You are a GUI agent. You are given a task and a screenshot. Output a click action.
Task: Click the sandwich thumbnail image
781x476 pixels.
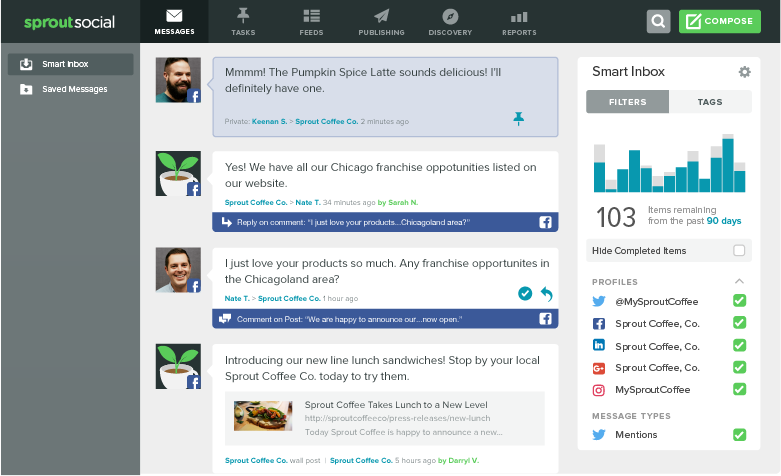coord(263,416)
